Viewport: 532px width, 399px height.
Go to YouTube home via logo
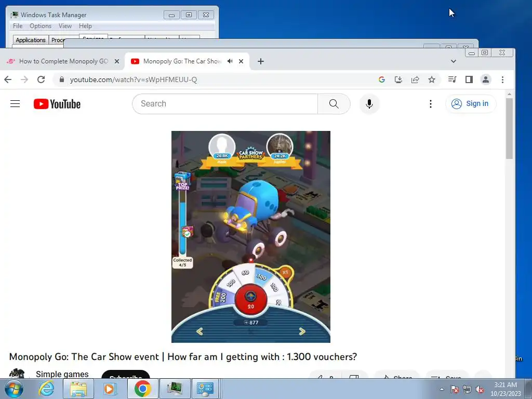[x=57, y=104]
